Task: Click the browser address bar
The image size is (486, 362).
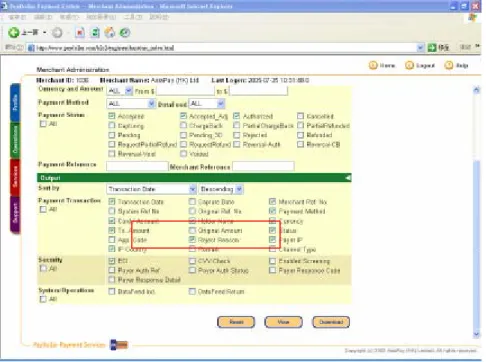Action: click(x=222, y=48)
